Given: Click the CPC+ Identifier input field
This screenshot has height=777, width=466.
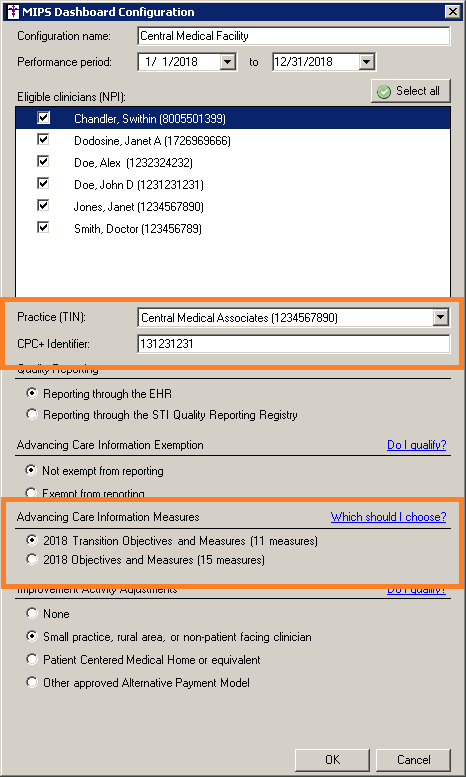Looking at the screenshot, I should point(293,344).
